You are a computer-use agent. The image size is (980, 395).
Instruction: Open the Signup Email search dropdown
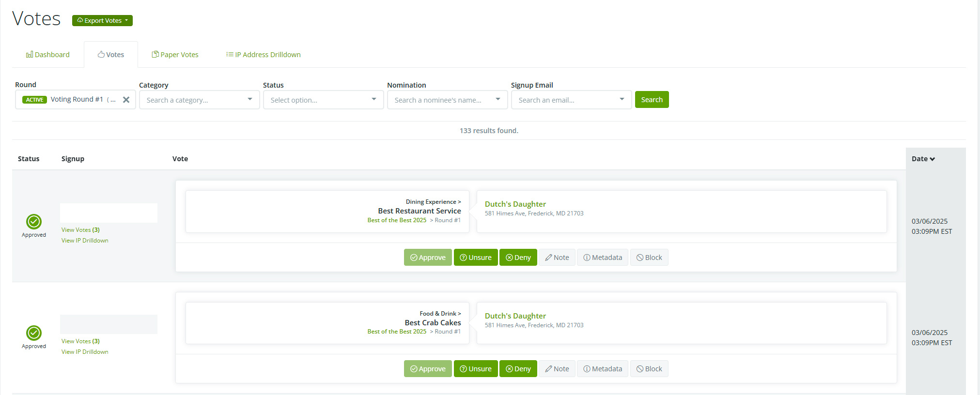(571, 100)
